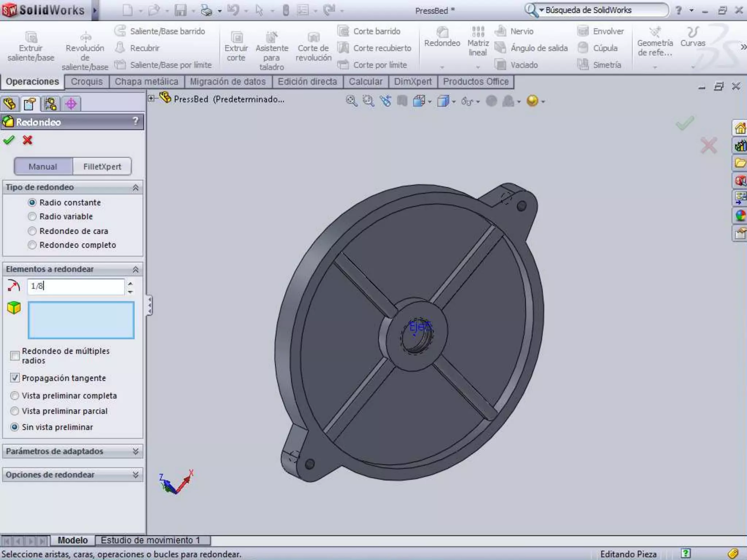Select Radio variable fillet type
The height and width of the screenshot is (560, 747).
point(32,217)
